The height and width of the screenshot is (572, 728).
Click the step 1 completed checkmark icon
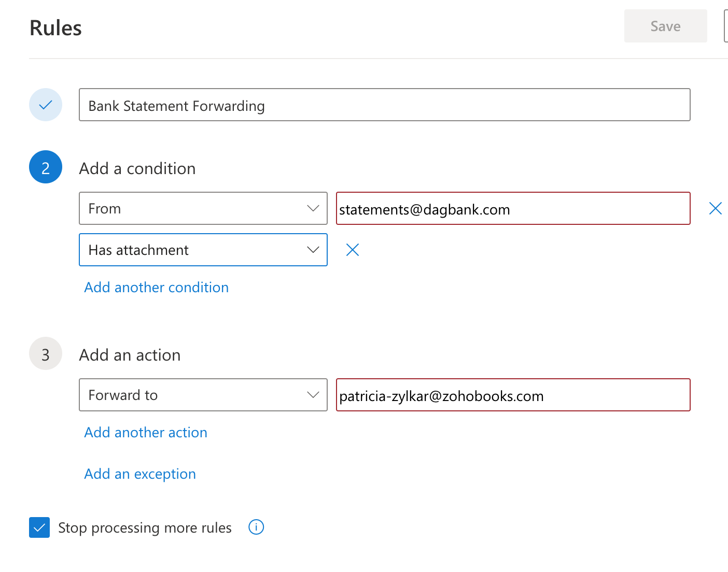[x=46, y=105]
